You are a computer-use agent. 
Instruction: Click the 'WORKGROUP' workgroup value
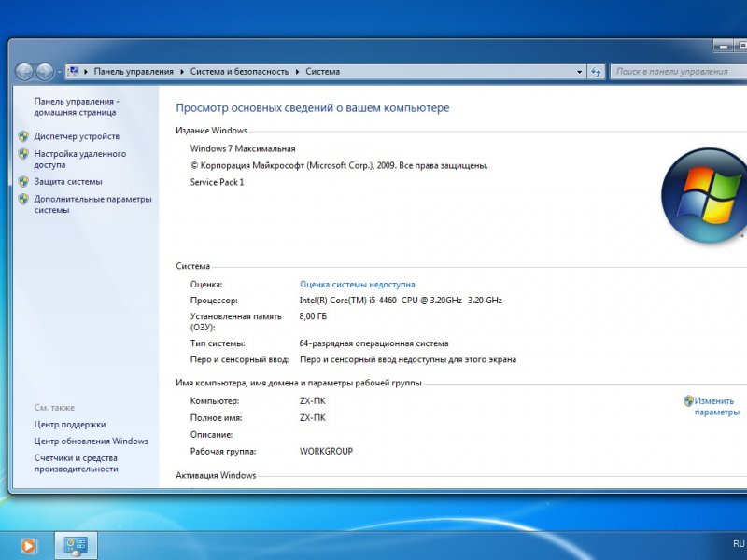tap(326, 451)
